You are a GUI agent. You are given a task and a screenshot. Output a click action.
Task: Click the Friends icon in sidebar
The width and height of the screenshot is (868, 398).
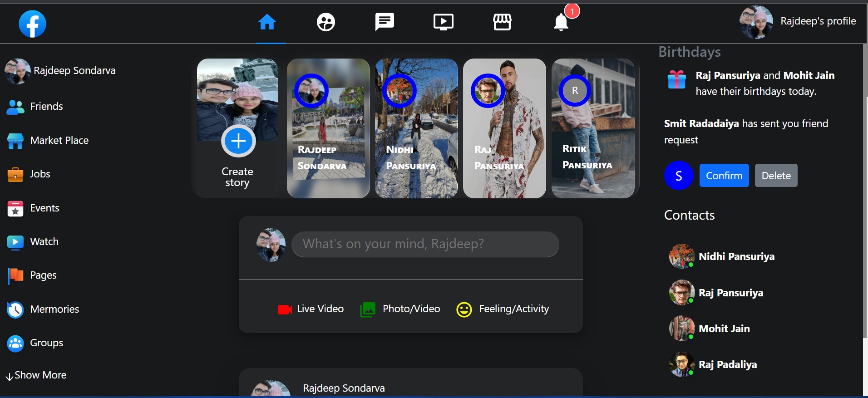pyautogui.click(x=15, y=107)
